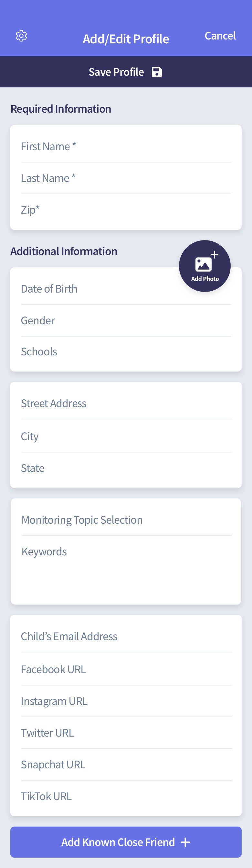The width and height of the screenshot is (252, 868).
Task: Click the TikTok URL field
Action: click(x=126, y=796)
